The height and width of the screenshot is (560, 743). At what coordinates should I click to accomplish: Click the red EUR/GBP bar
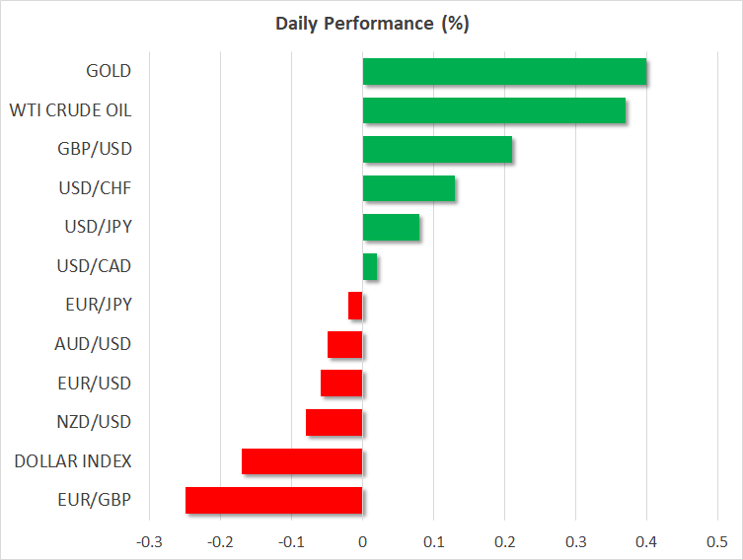click(274, 500)
